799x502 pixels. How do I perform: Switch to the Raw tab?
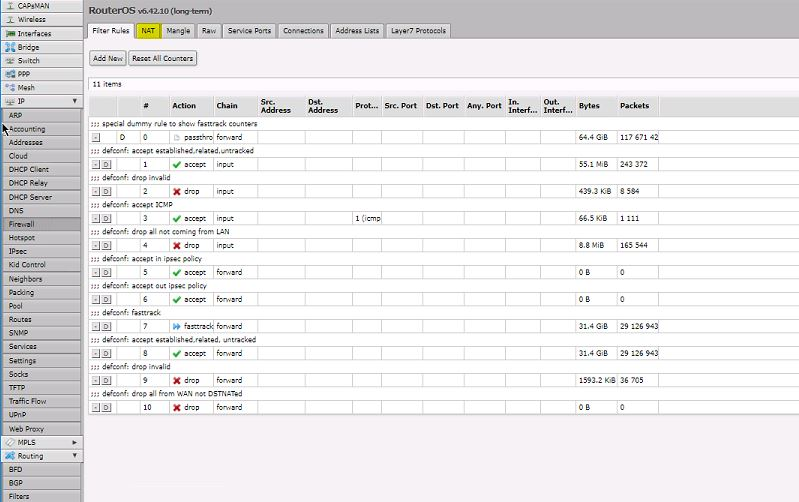[209, 31]
